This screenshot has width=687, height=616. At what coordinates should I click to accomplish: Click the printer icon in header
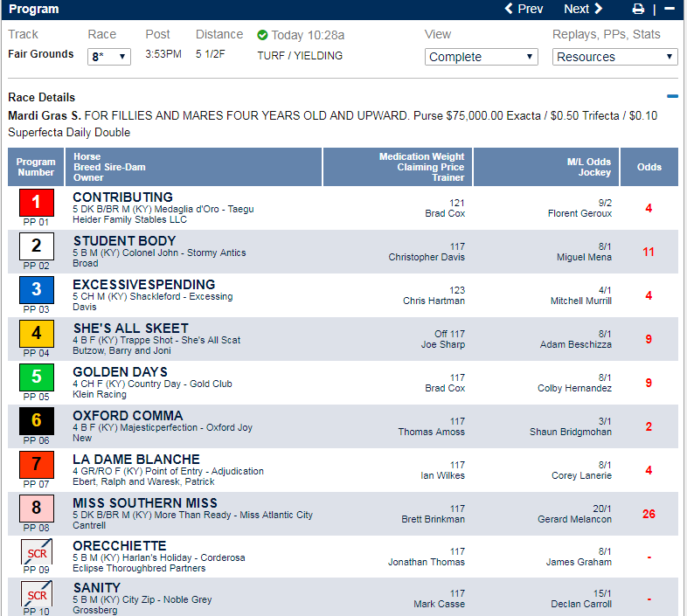point(638,10)
